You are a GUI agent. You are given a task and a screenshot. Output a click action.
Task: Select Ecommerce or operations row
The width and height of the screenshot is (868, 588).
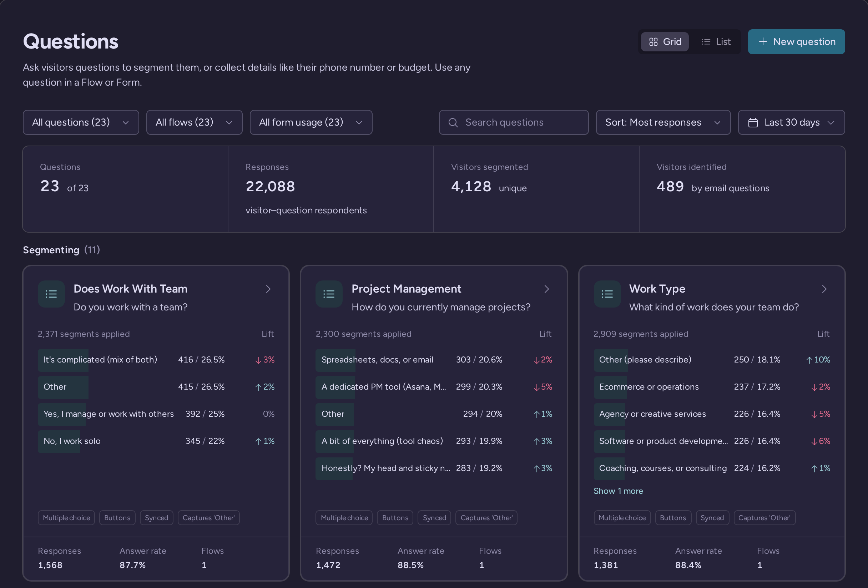712,387
